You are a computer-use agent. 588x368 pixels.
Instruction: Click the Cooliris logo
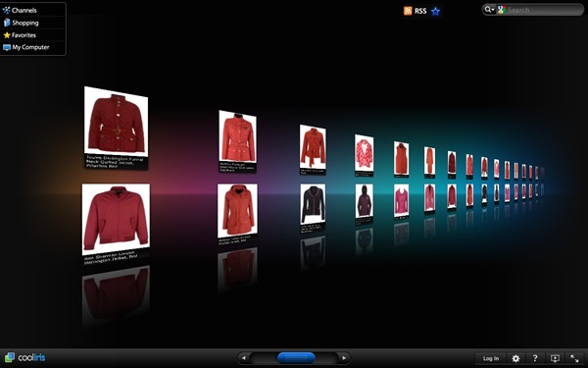coord(25,357)
